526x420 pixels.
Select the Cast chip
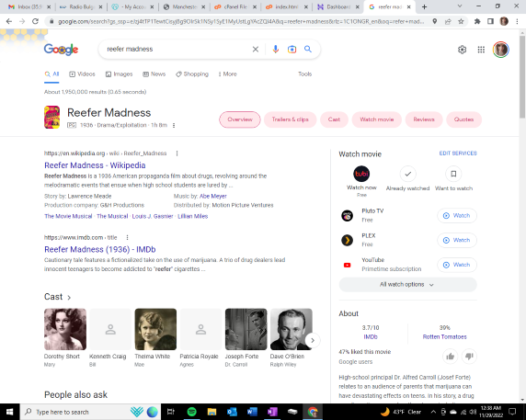click(334, 119)
